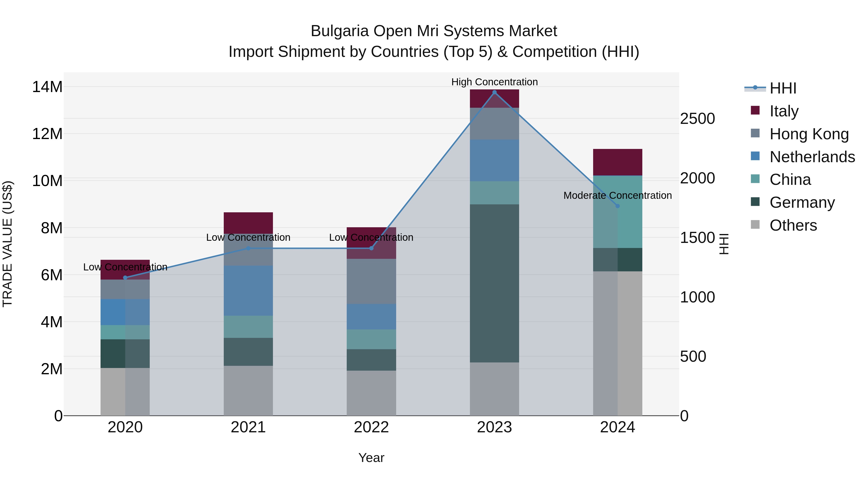The image size is (868, 488).
Task: Click the 2500 HHI axis tick label
Action: click(698, 119)
